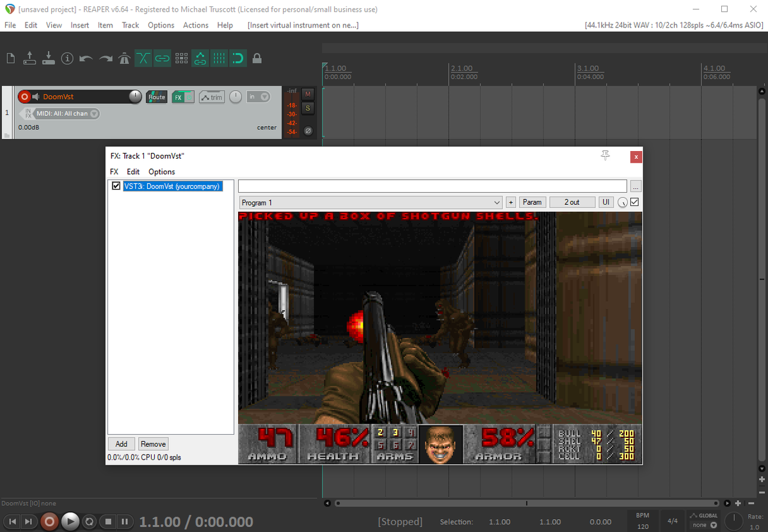Viewport: 768px width, 532px height.
Task: Toggle the Locking padlock icon
Action: [x=257, y=59]
